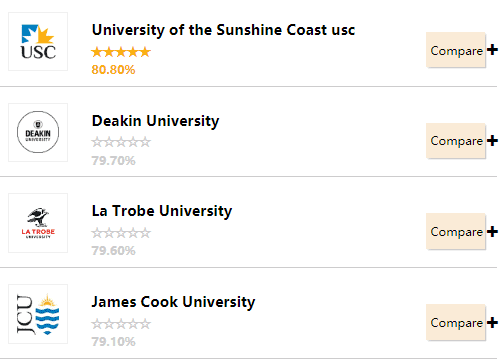Open University of the Sunshine Coast link

click(223, 30)
